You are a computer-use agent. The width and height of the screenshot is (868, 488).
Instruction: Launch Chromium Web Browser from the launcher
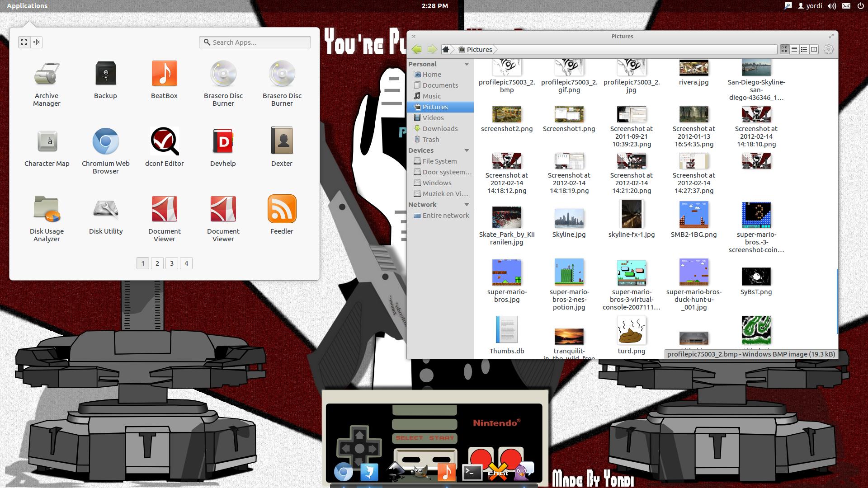[105, 151]
